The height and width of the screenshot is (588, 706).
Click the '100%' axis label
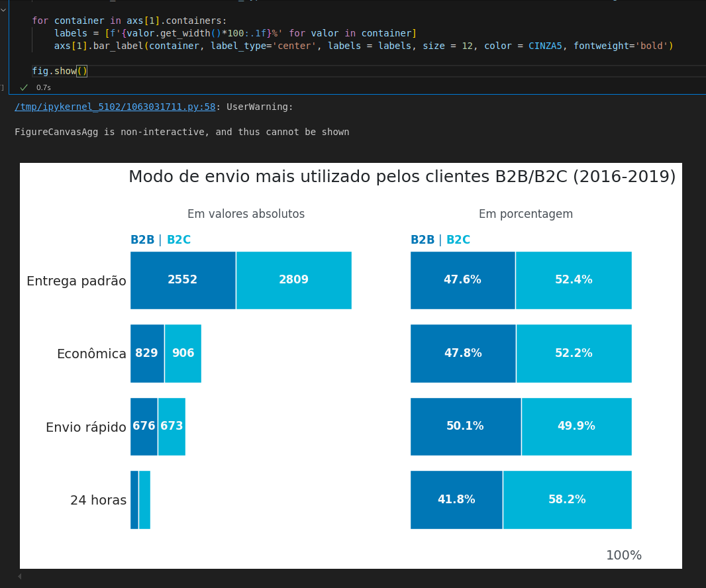click(624, 555)
